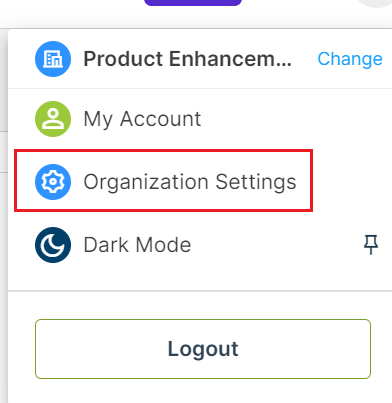Click the Dark Mode text label
The height and width of the screenshot is (403, 392).
coord(137,245)
